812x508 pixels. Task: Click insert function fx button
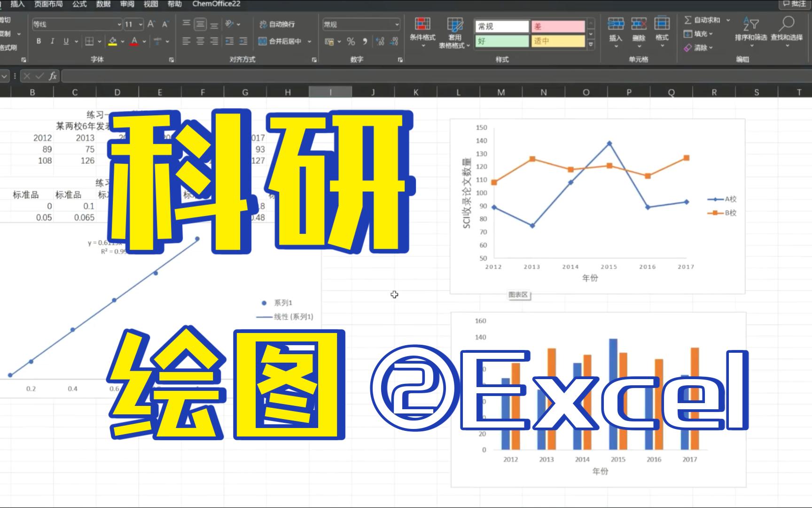point(53,76)
